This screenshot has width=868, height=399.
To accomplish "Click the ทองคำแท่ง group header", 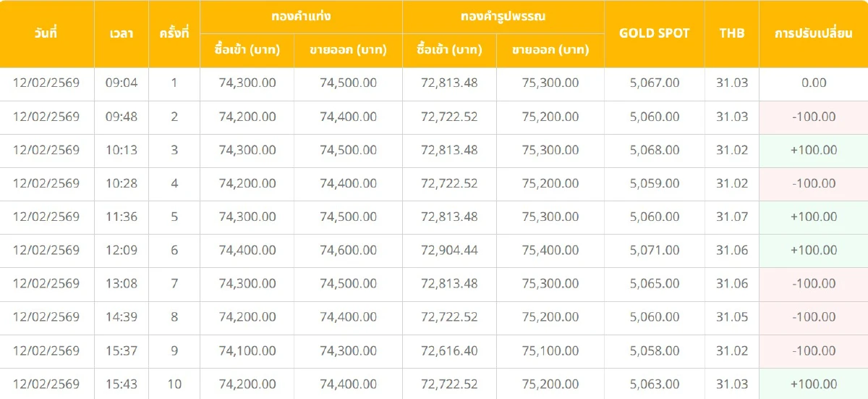I will pyautogui.click(x=301, y=16).
